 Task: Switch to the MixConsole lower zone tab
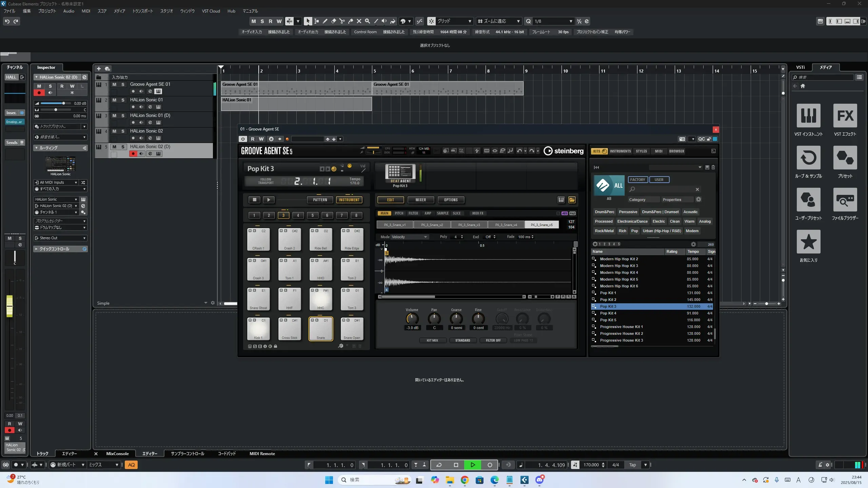(117, 453)
